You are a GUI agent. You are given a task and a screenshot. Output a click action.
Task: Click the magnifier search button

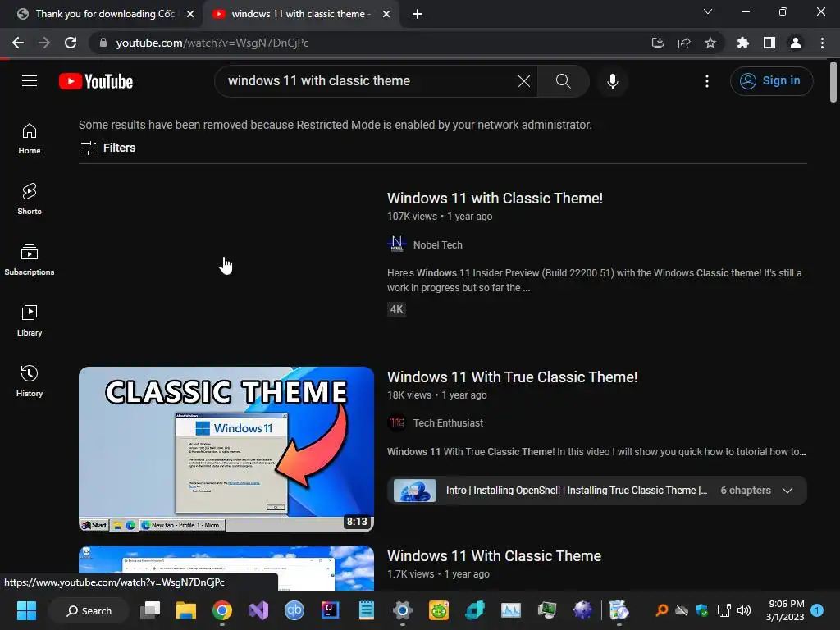pos(563,81)
